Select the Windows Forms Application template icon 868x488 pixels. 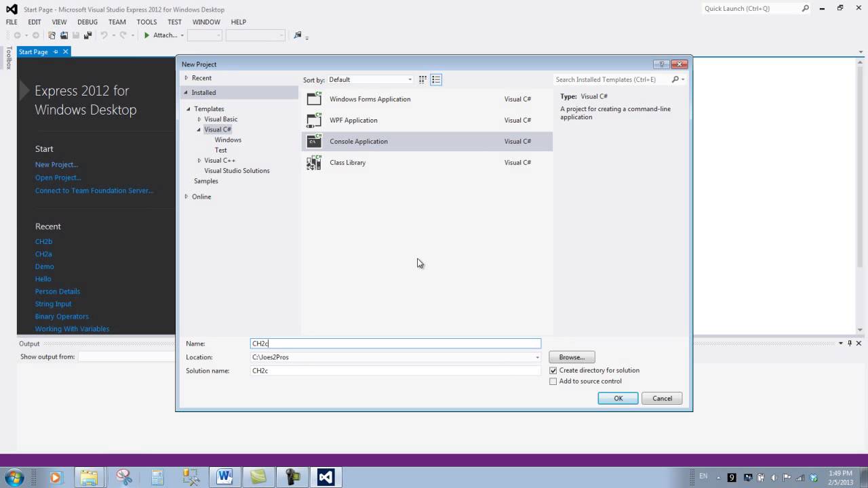[x=314, y=99]
